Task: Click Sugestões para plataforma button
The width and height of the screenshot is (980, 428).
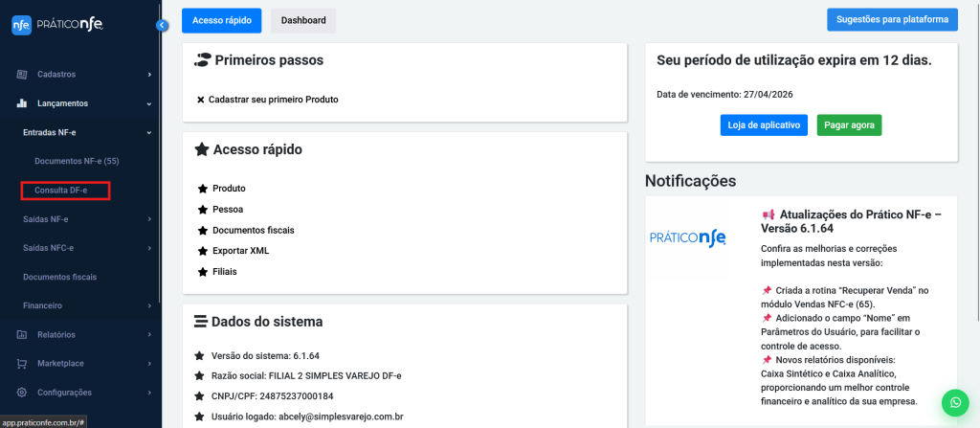Action: pos(892,19)
